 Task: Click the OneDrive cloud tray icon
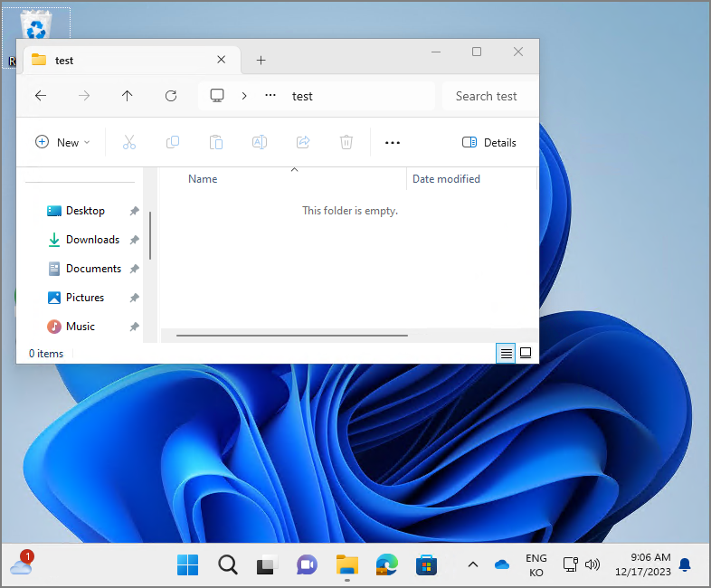tap(502, 564)
